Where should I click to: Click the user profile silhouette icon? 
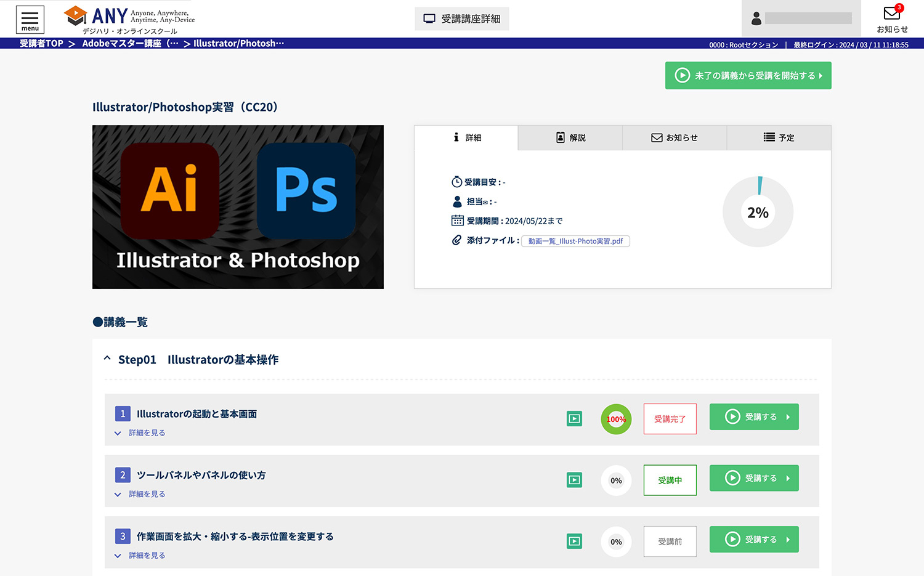[756, 19]
